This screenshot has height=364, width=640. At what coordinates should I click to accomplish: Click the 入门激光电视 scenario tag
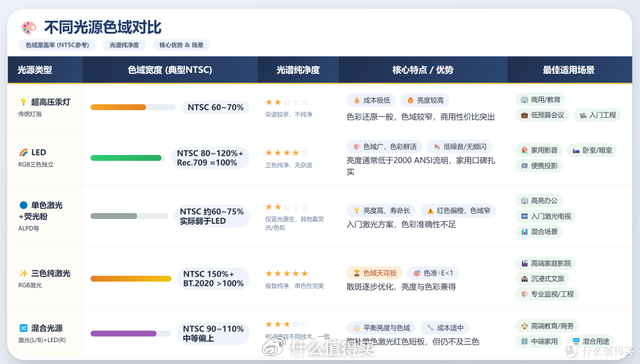545,216
